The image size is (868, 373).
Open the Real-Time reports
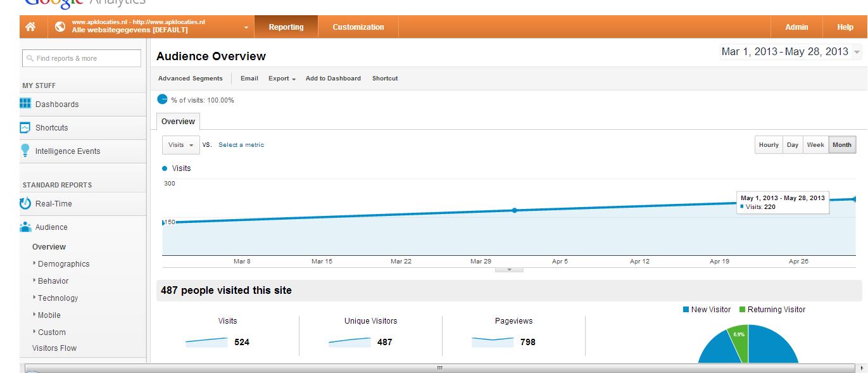pyautogui.click(x=54, y=204)
